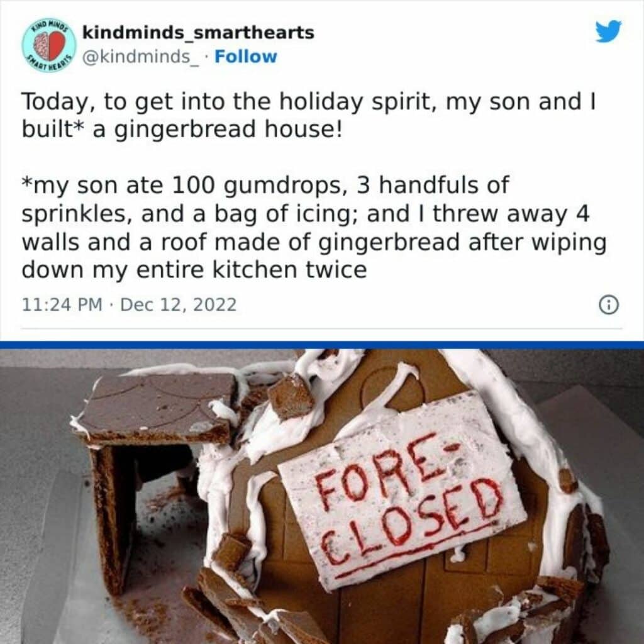This screenshot has height=644, width=644.
Task: Click the brain graphic inside avatar
Action: pyautogui.click(x=42, y=45)
